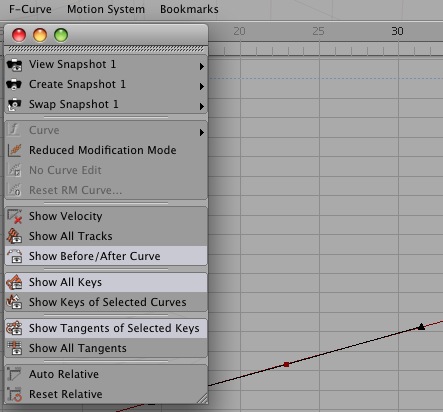Viewport: 443px width, 412px height.
Task: Select Reset Relative entry
Action: 106,394
